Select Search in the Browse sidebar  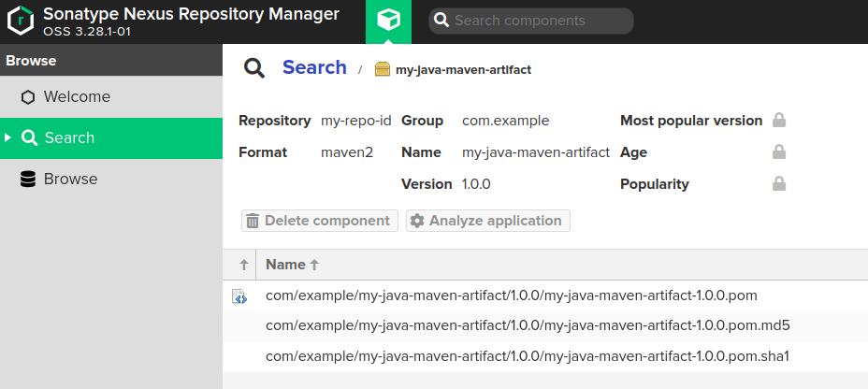111,137
